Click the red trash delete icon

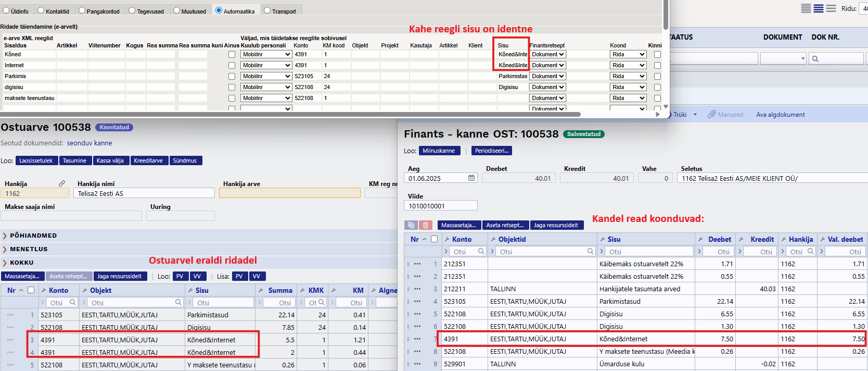coord(426,225)
